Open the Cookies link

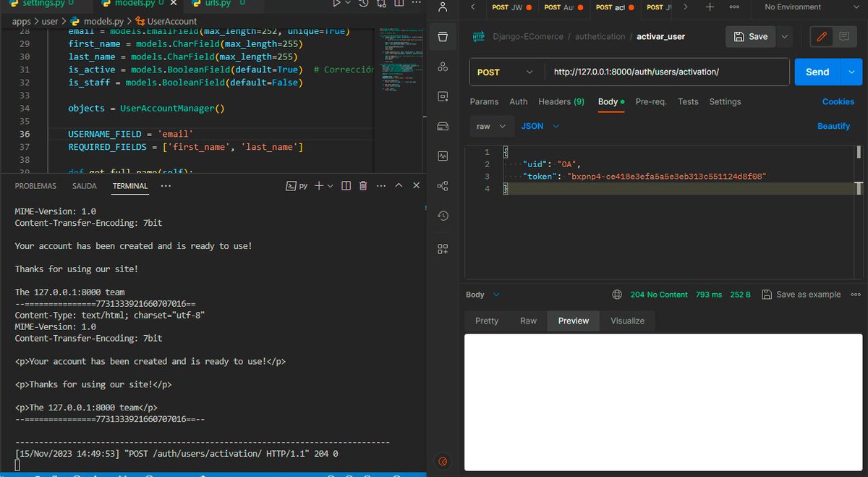click(x=838, y=102)
